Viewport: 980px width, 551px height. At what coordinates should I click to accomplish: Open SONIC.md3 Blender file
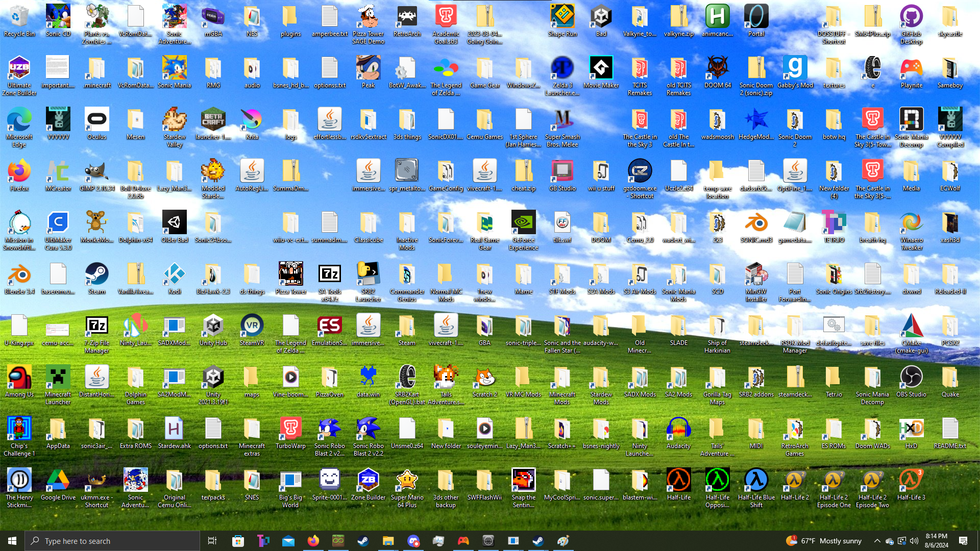click(x=756, y=227)
